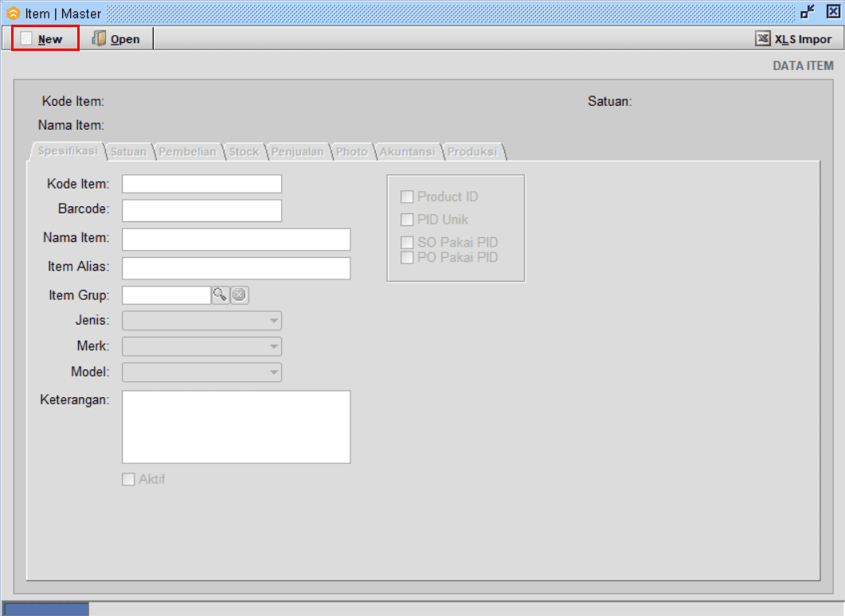845x616 pixels.
Task: Click the Item Grup magnifier search icon
Action: (221, 294)
